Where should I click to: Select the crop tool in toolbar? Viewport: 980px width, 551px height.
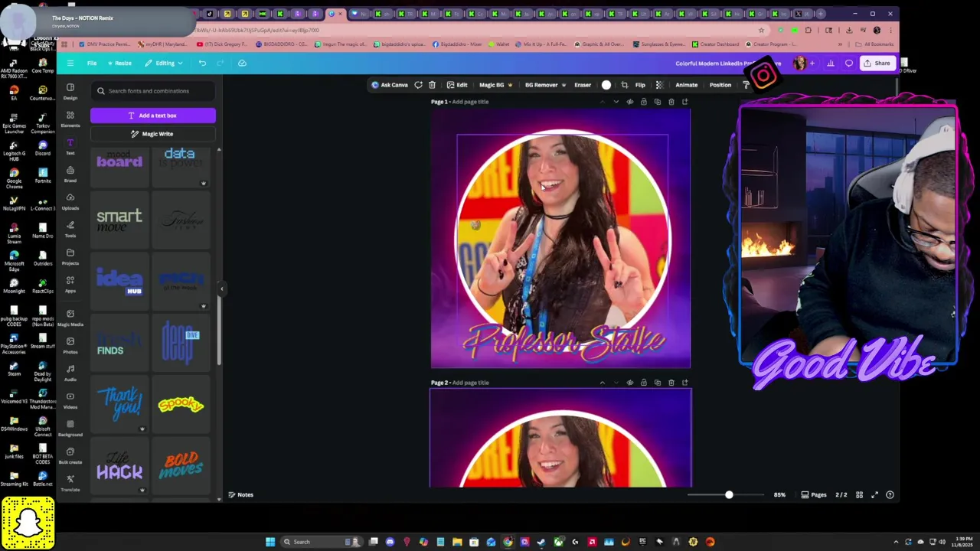624,85
